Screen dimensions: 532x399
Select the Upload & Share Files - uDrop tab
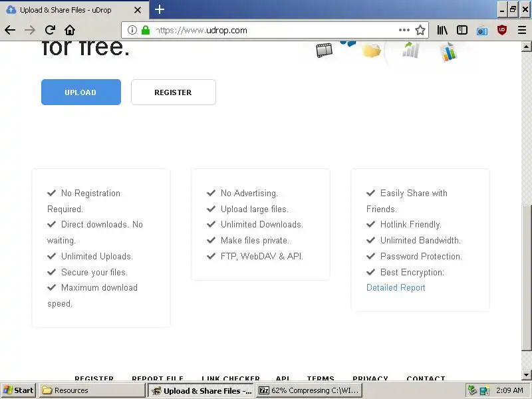[74, 10]
